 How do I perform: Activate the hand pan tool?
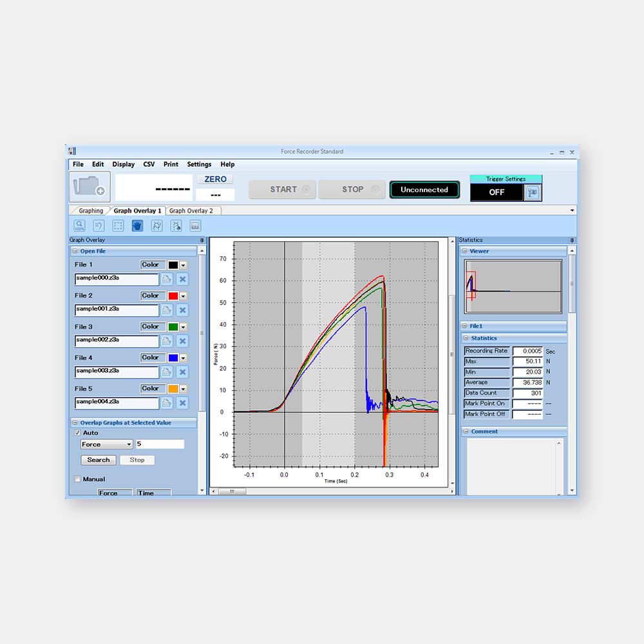137,226
